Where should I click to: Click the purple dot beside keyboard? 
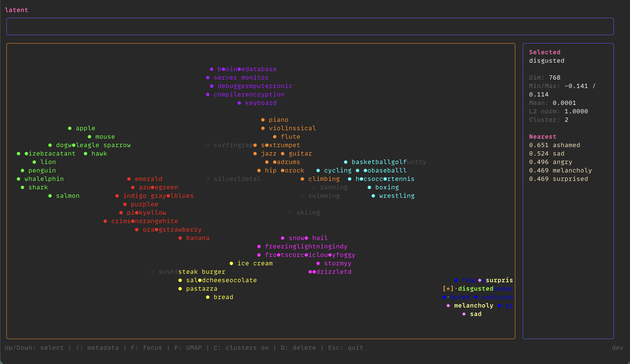(x=239, y=103)
